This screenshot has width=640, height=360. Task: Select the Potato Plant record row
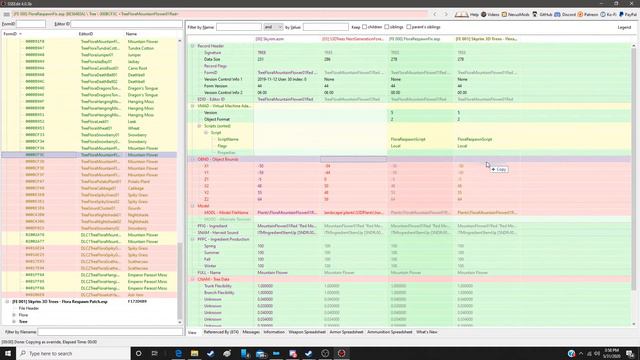click(x=89, y=181)
